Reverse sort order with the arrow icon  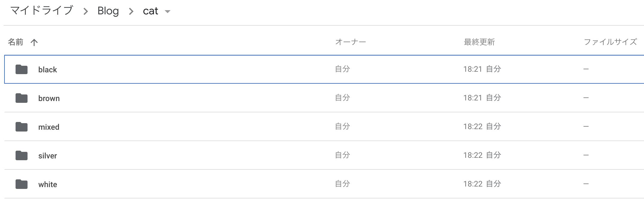pyautogui.click(x=34, y=42)
